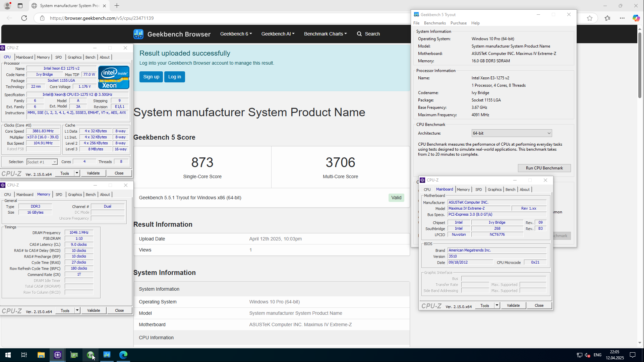Click the 3706 Multi-Core Score value
This screenshot has height=362, width=644.
pyautogui.click(x=340, y=162)
